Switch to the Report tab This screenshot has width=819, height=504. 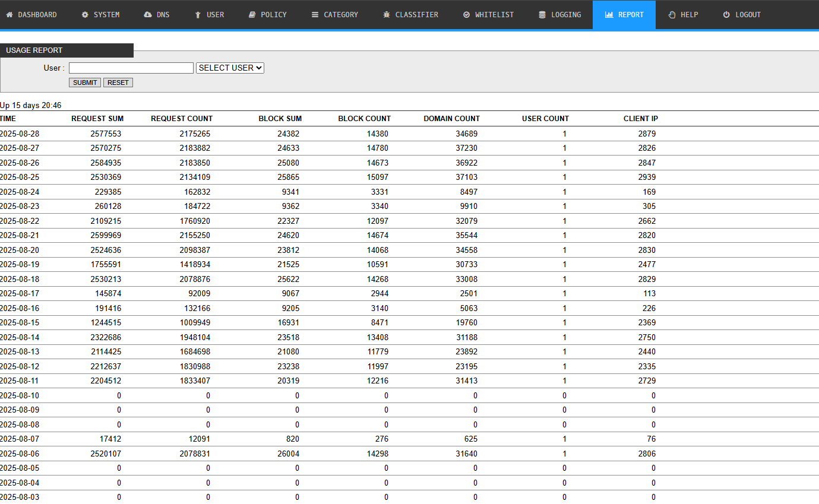point(624,15)
